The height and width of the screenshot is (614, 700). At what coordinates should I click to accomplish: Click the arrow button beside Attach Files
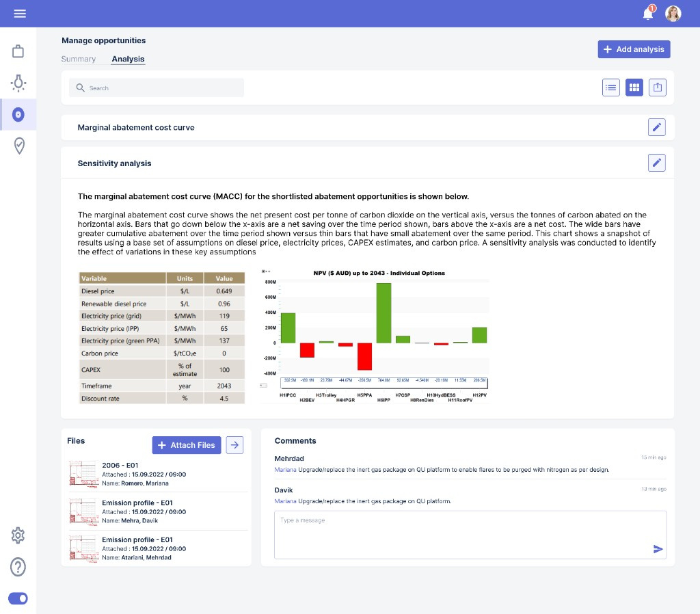[235, 444]
